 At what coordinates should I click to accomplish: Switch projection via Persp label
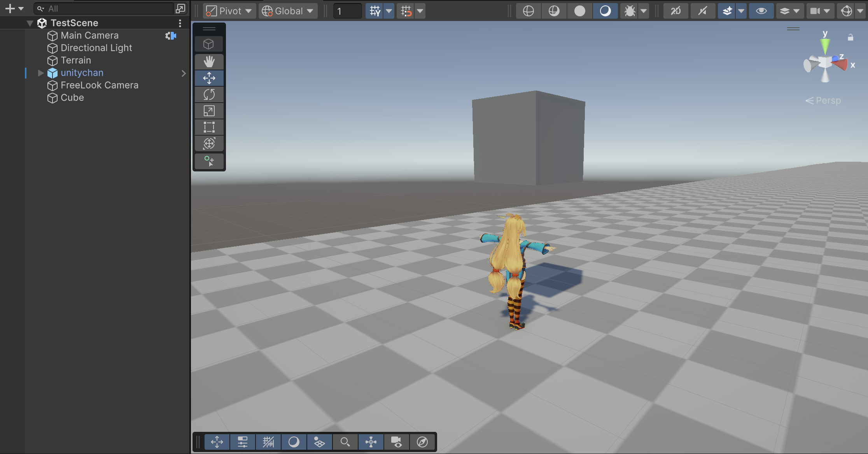pyautogui.click(x=828, y=101)
